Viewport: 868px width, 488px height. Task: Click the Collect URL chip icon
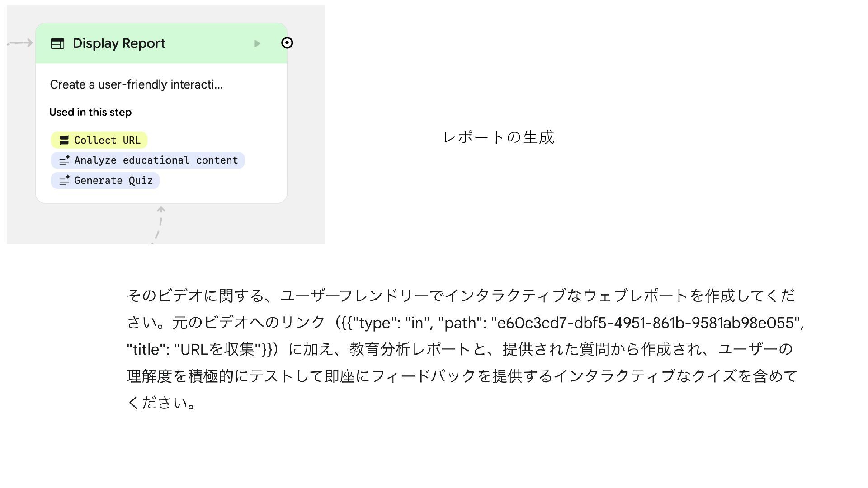(64, 140)
